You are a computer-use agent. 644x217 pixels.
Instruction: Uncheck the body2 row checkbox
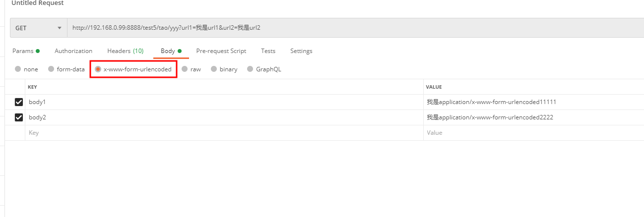tap(19, 117)
